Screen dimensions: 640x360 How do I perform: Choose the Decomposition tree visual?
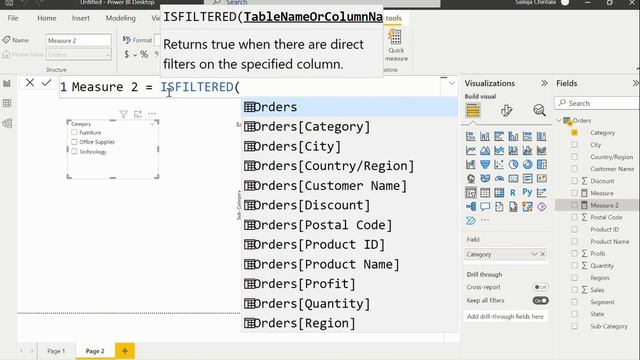(471, 207)
